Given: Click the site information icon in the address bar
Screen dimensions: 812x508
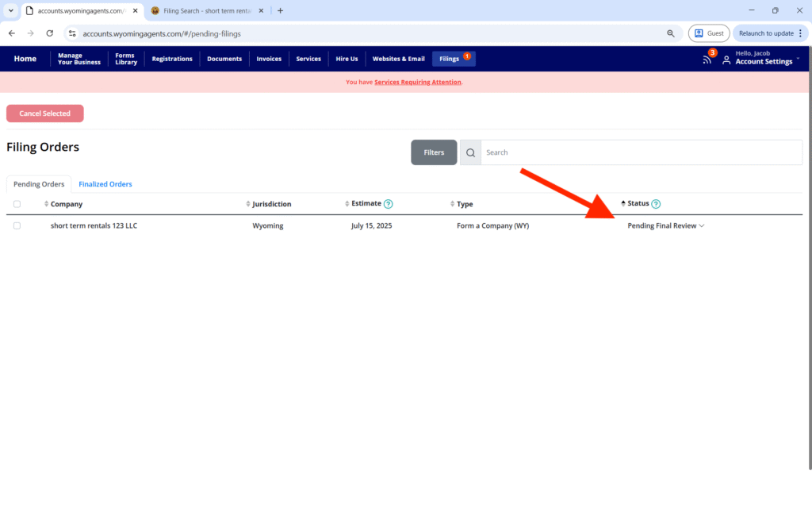Looking at the screenshot, I should (72, 33).
